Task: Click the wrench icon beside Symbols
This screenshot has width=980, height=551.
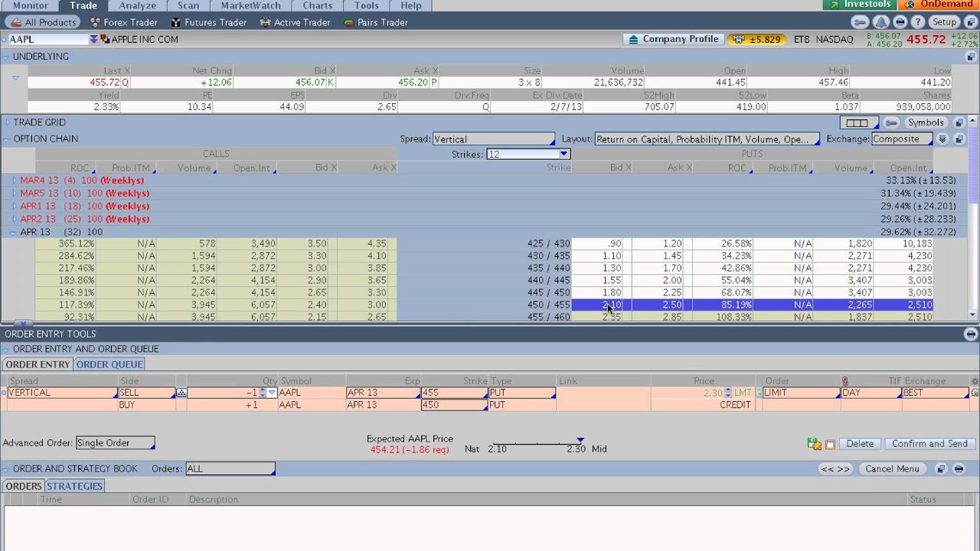Action: [891, 122]
